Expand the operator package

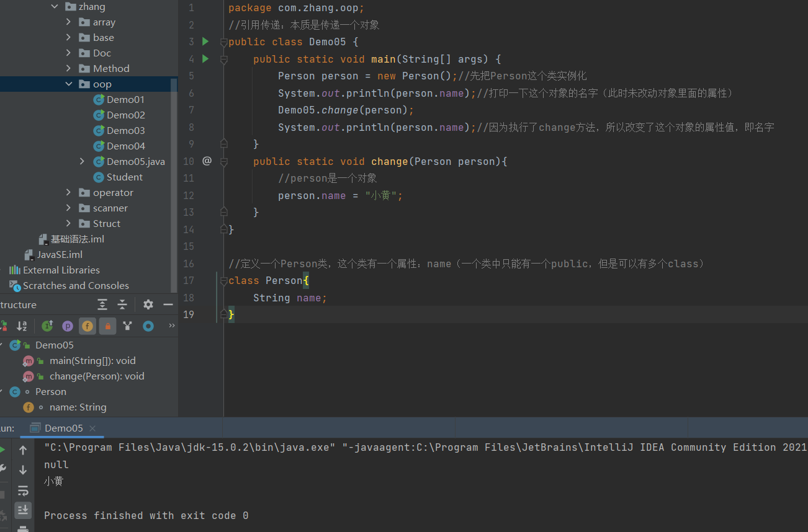pos(68,192)
